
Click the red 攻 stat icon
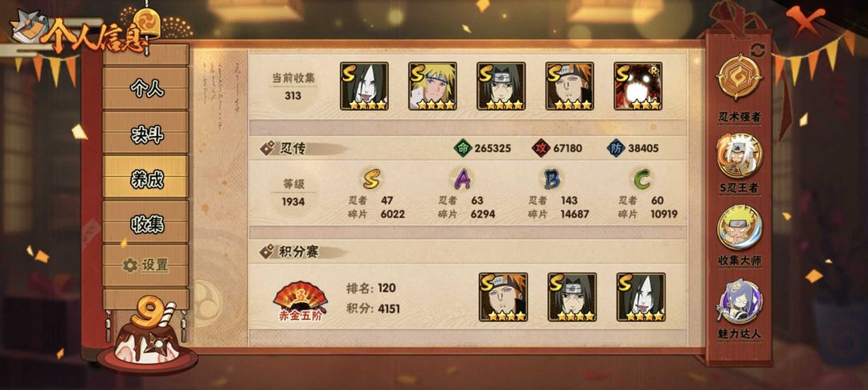pos(540,149)
